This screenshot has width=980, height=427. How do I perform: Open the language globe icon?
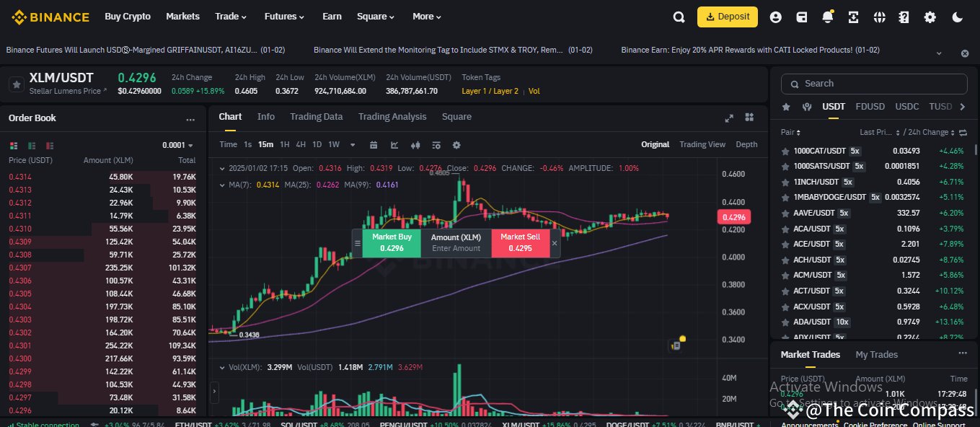879,17
